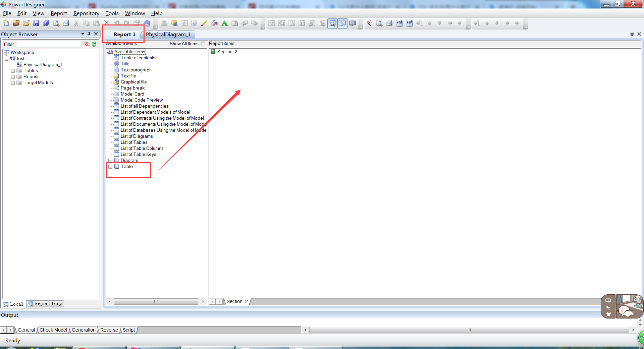Open the Object Browser options dropdown arrow

pyautogui.click(x=83, y=34)
